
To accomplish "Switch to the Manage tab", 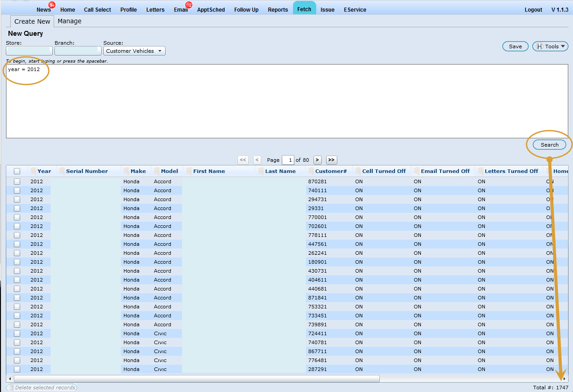I will (69, 21).
